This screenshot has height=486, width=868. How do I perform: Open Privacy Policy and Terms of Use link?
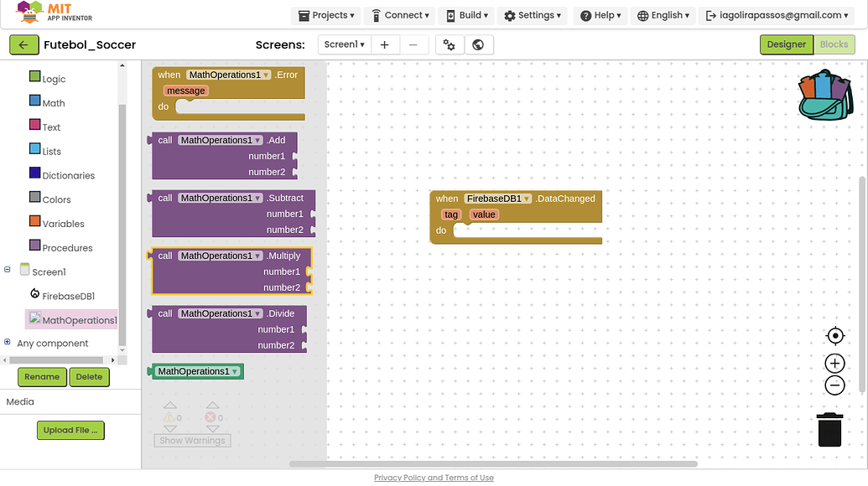point(434,478)
